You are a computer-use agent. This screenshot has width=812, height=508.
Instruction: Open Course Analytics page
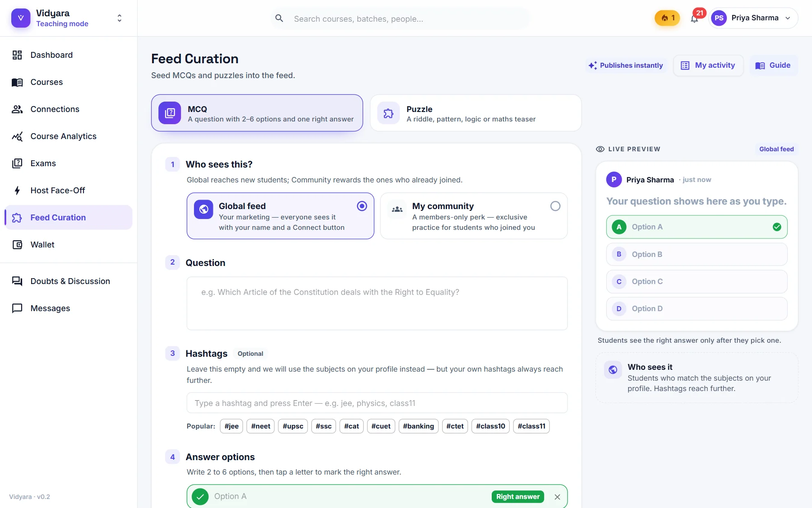point(69,136)
